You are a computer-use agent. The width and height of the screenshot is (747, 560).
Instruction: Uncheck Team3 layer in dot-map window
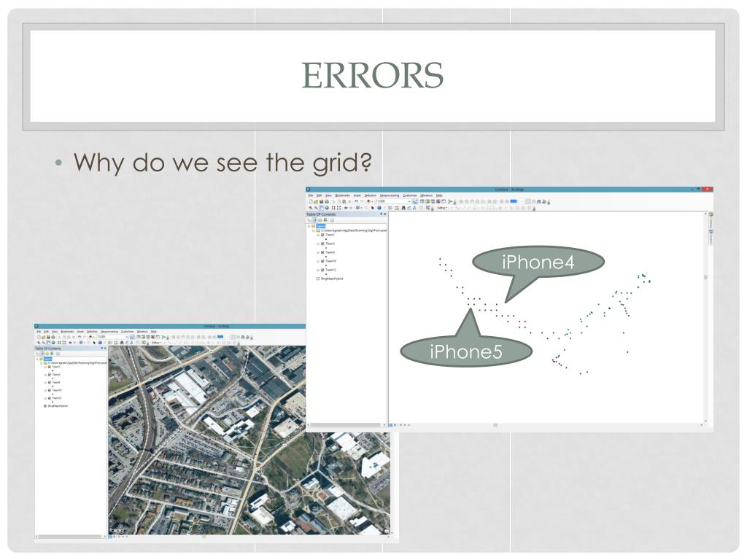[x=322, y=244]
